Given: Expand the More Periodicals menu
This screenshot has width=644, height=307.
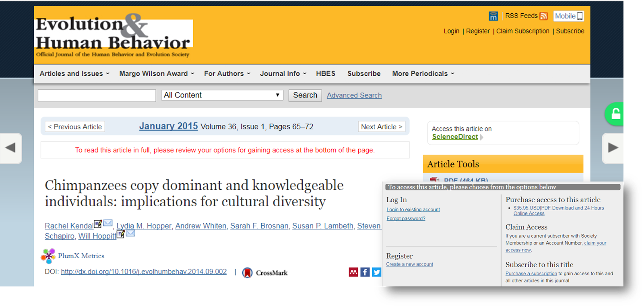Looking at the screenshot, I should coord(423,73).
